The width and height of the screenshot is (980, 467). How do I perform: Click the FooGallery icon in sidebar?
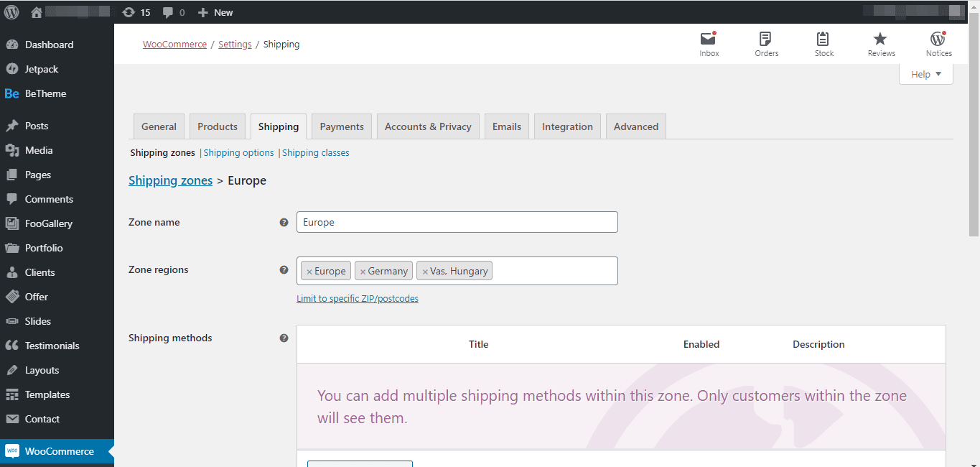click(x=12, y=223)
